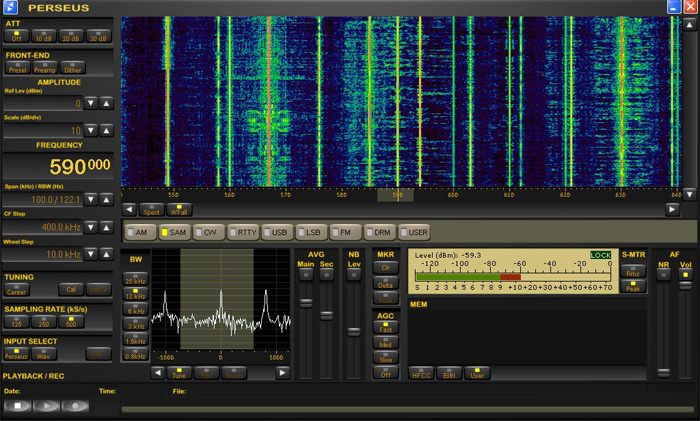This screenshot has width=700, height=421.
Task: Click the MKR Clr button
Action: tap(386, 268)
